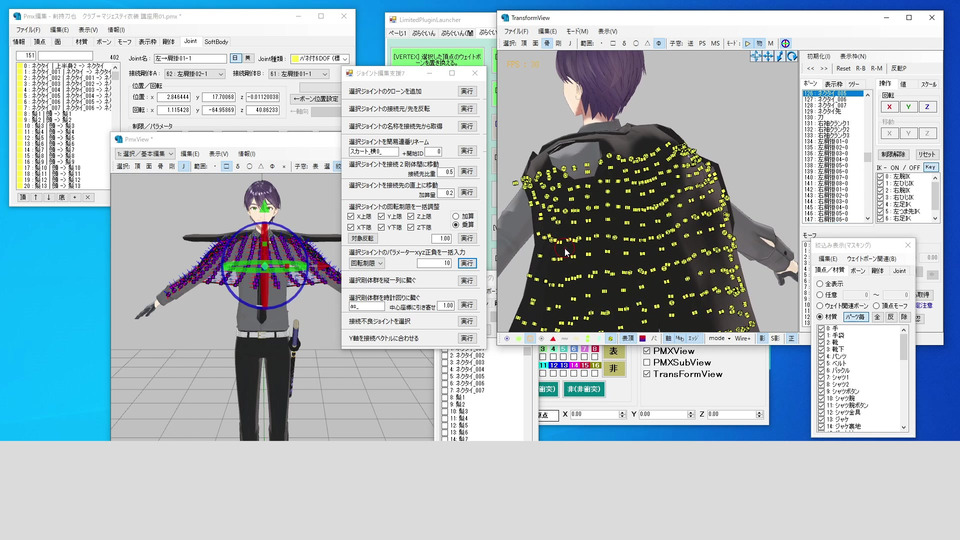Click the colored axis circle icon in TransformView toolbar
This screenshot has height=540, width=960.
pyautogui.click(x=786, y=43)
